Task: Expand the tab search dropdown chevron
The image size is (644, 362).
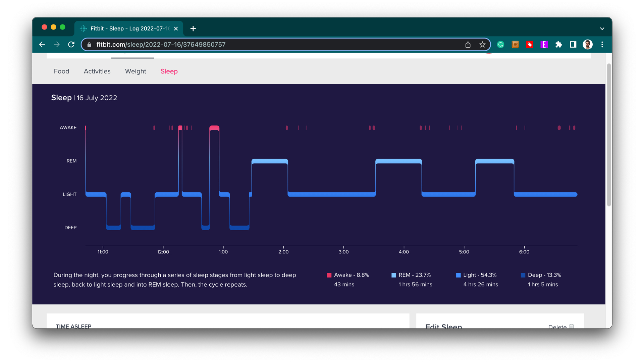Action: click(x=602, y=28)
